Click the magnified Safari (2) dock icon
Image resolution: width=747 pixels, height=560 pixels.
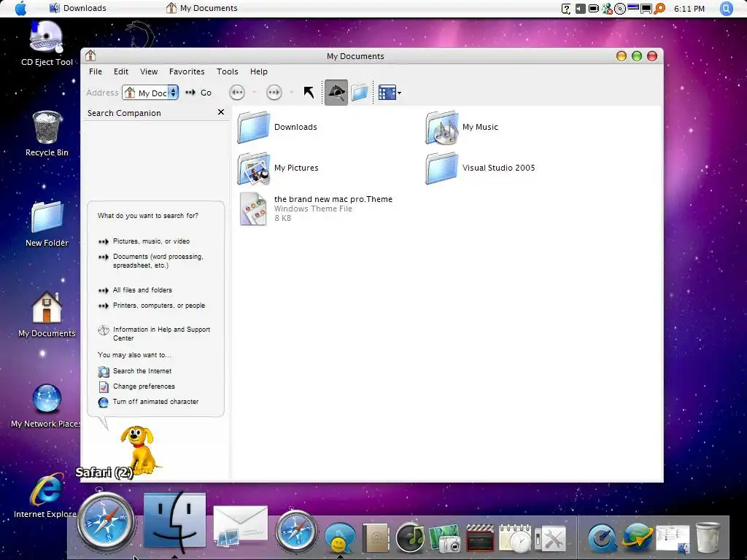(x=106, y=522)
